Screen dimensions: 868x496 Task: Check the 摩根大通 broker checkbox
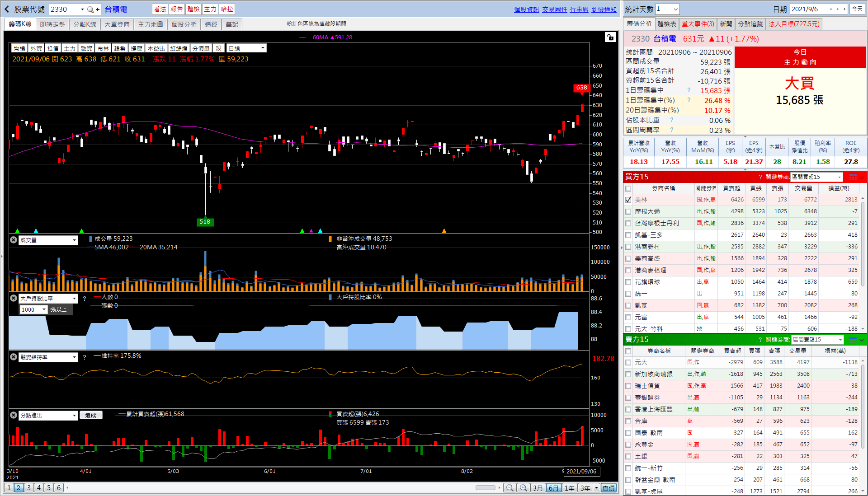pos(628,211)
